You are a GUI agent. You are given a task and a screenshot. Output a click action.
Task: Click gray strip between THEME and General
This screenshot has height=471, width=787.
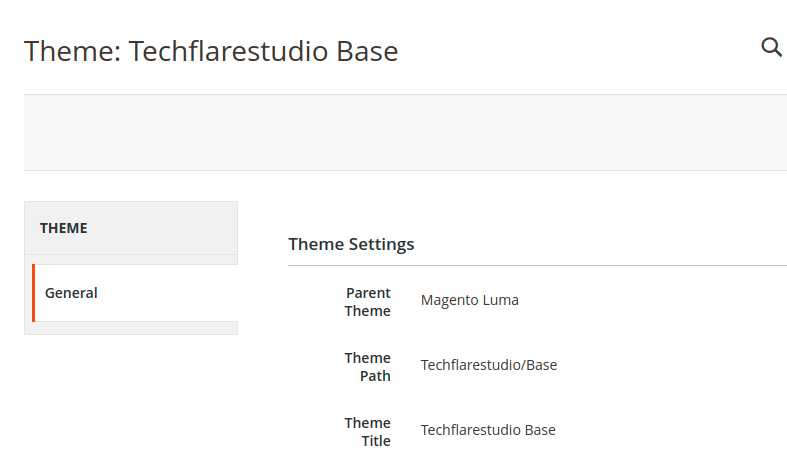(x=131, y=259)
